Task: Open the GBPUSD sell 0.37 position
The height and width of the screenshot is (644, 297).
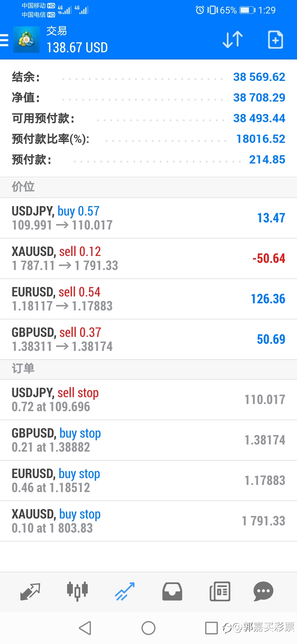Action: pos(148,340)
